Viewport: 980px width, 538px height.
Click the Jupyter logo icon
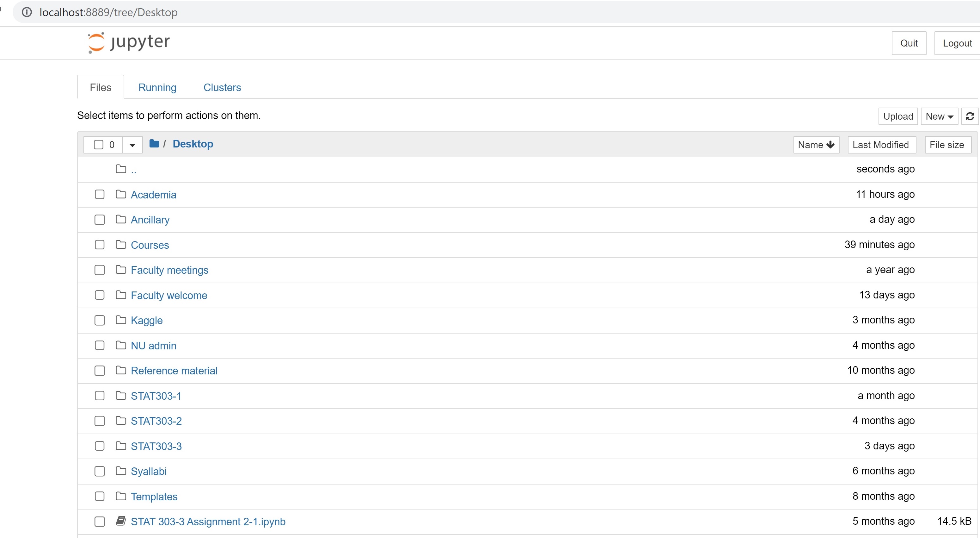(96, 42)
